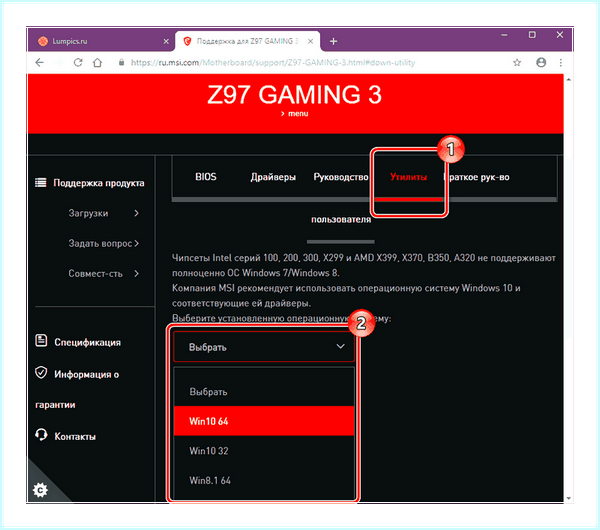Image resolution: width=600 pixels, height=530 pixels.
Task: Open Информация о гарантии link
Action: click(77, 389)
